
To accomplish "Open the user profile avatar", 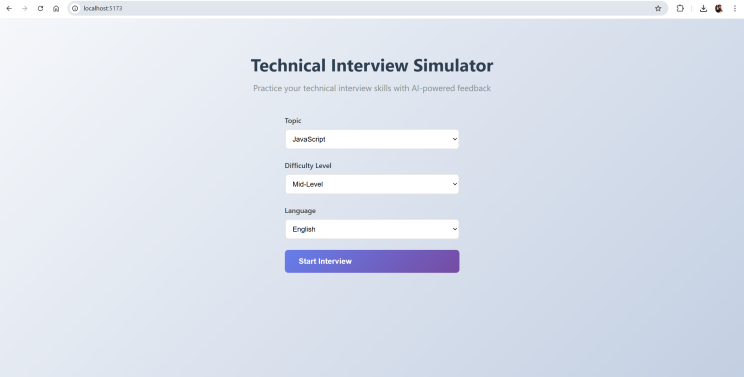I will pos(719,9).
